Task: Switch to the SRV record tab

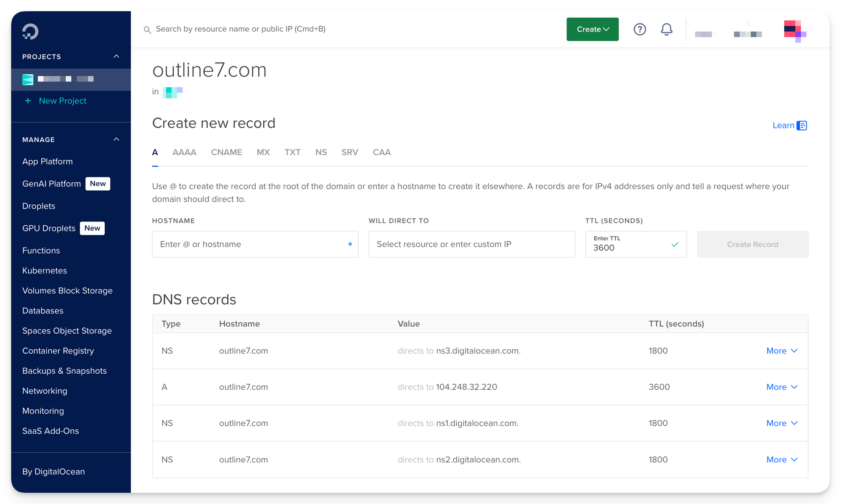Action: pyautogui.click(x=350, y=153)
